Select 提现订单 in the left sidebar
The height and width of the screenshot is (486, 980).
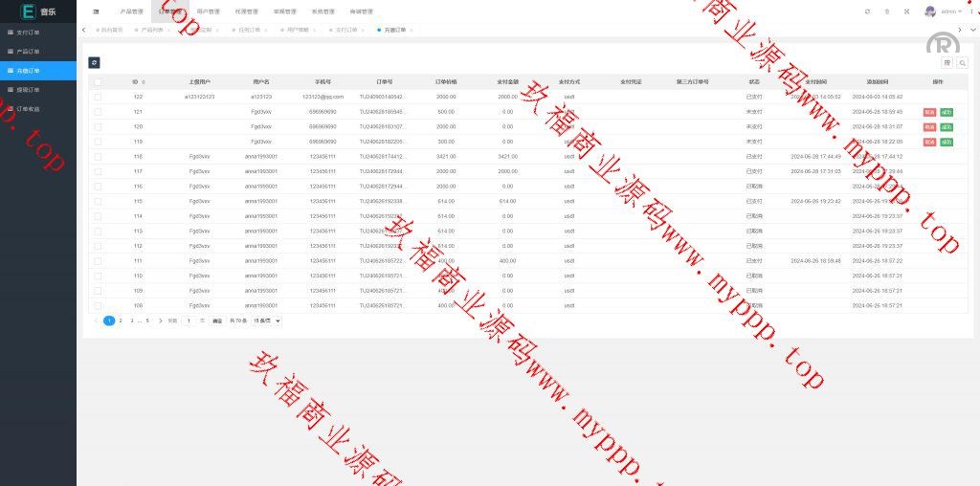pyautogui.click(x=29, y=90)
